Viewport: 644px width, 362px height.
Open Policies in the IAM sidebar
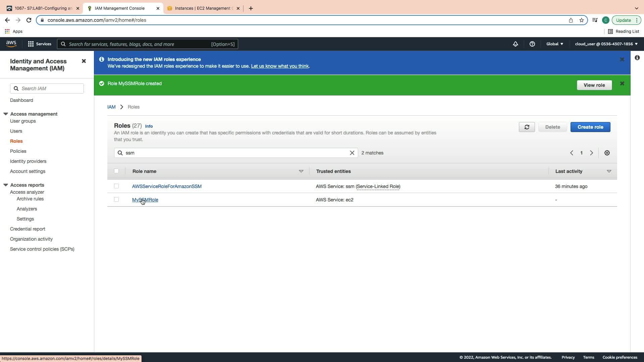click(x=18, y=151)
